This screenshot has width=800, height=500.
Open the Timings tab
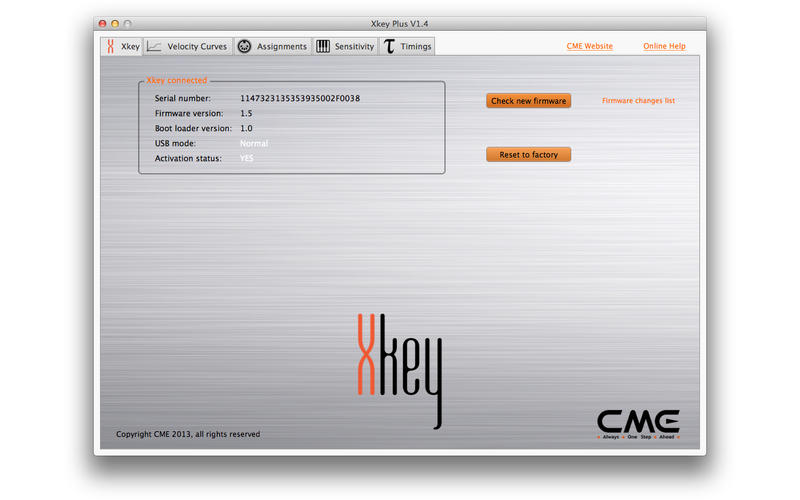(x=407, y=46)
